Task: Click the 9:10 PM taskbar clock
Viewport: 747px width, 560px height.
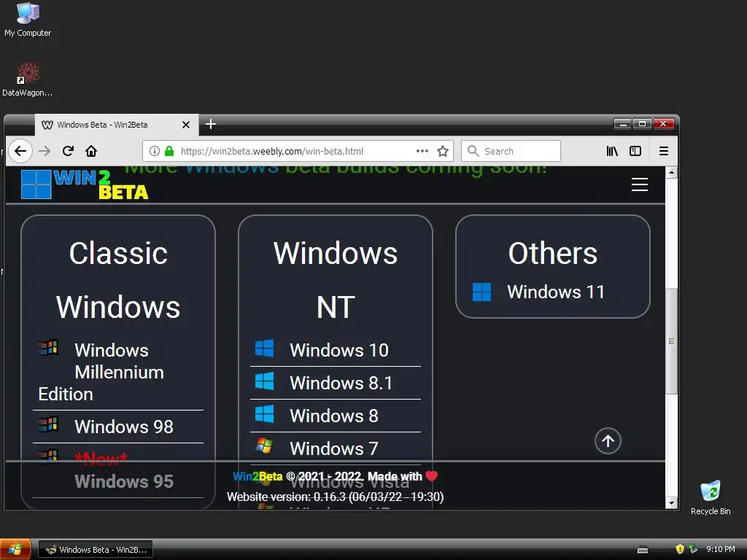Action: click(720, 549)
